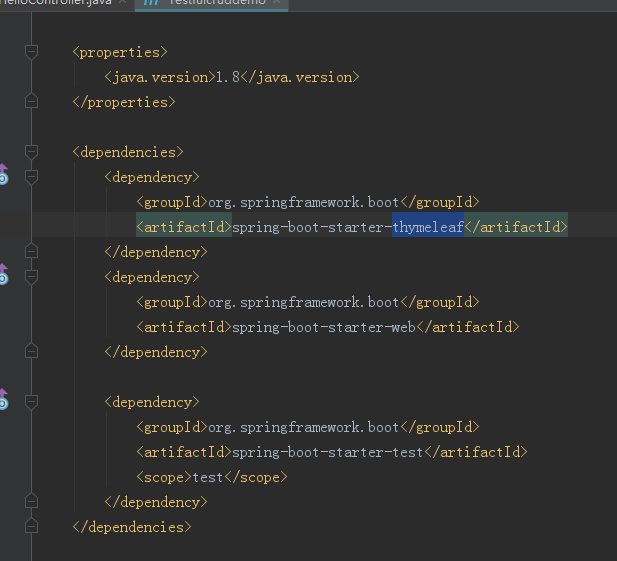Click the closing dependencies tag text
617x561 pixels.
(x=132, y=527)
